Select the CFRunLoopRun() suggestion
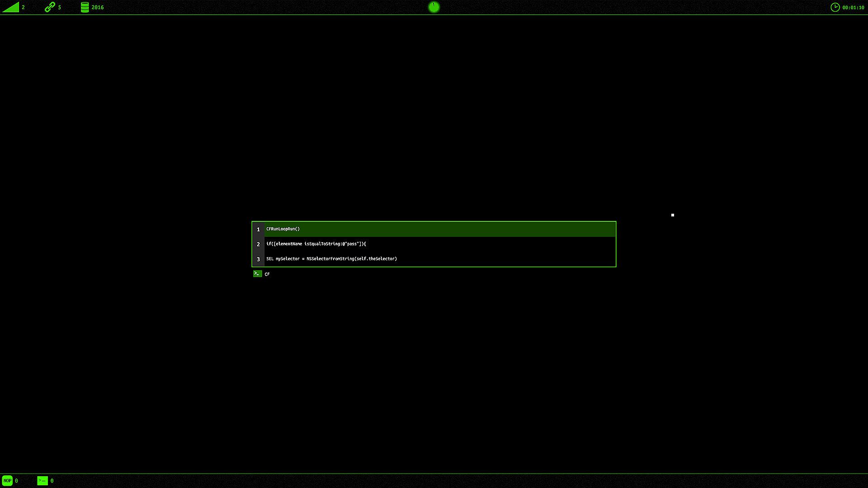 (x=283, y=229)
